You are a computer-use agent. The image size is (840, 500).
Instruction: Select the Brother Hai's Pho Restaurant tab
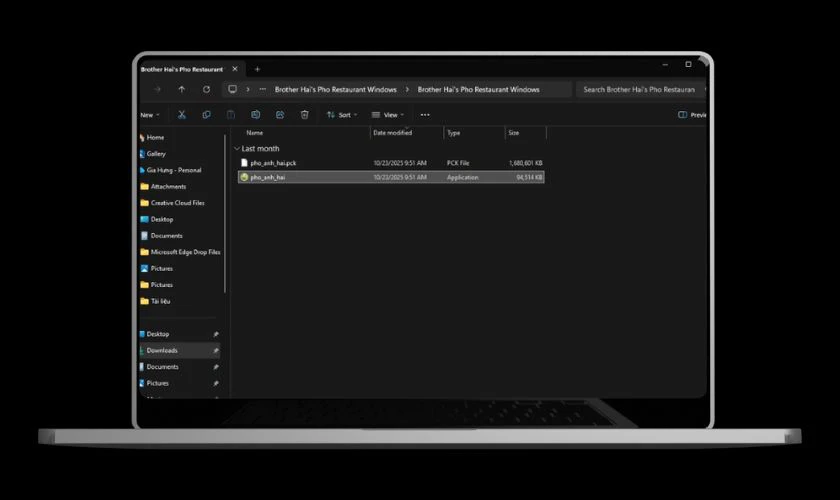coord(182,69)
